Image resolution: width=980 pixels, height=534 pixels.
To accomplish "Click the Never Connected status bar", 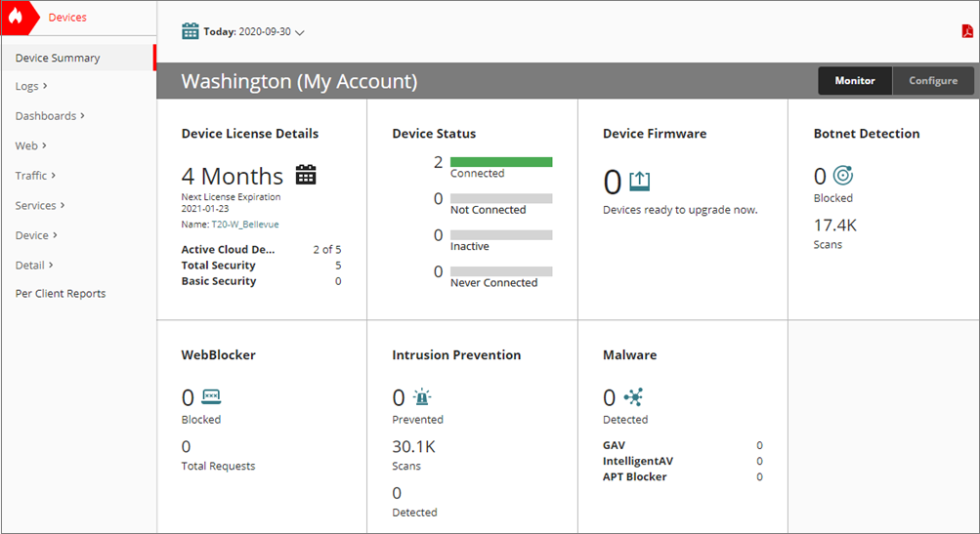I will point(501,271).
